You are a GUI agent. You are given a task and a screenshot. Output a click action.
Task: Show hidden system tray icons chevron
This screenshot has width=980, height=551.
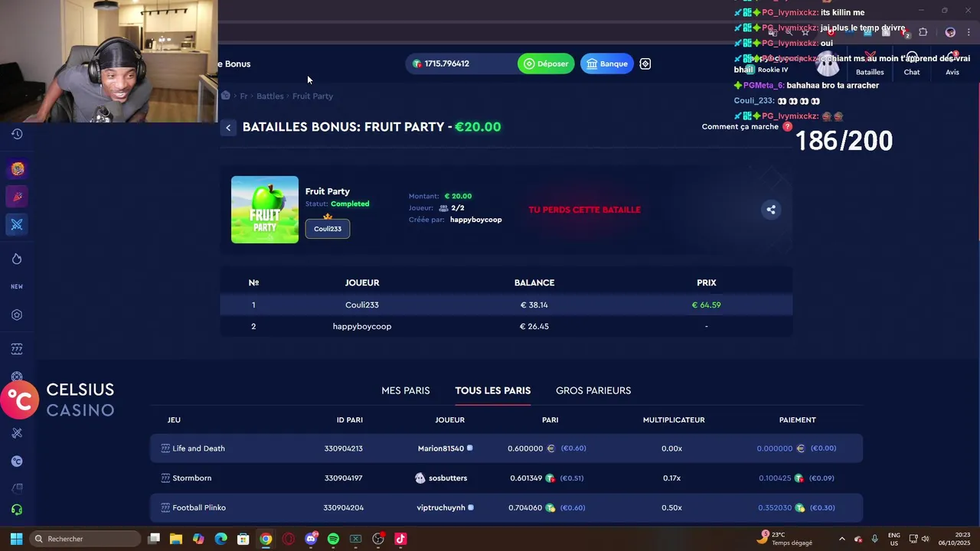[842, 539]
